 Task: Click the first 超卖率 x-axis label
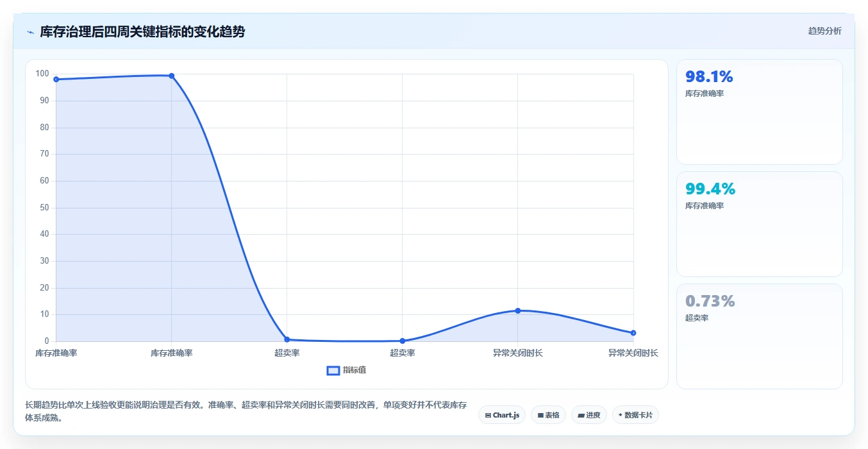[x=287, y=353]
